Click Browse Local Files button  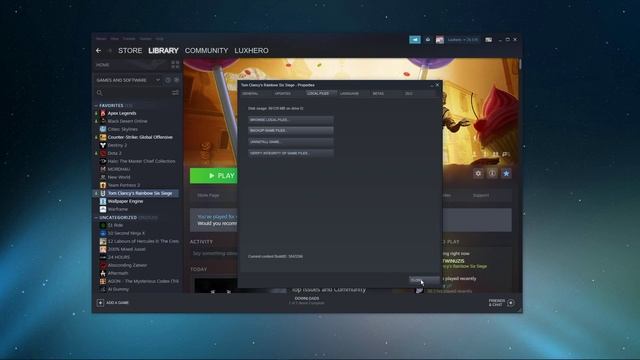pos(291,120)
